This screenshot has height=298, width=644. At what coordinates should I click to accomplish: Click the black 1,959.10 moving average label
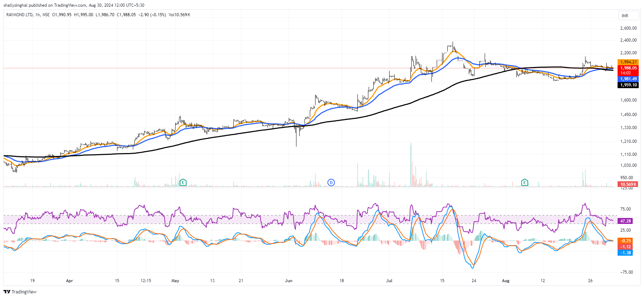(628, 85)
